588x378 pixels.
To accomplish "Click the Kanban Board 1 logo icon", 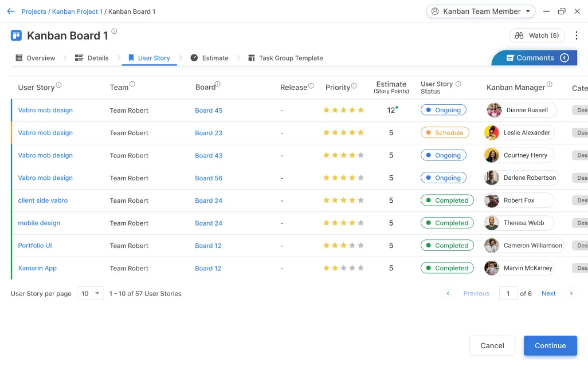I will point(16,36).
